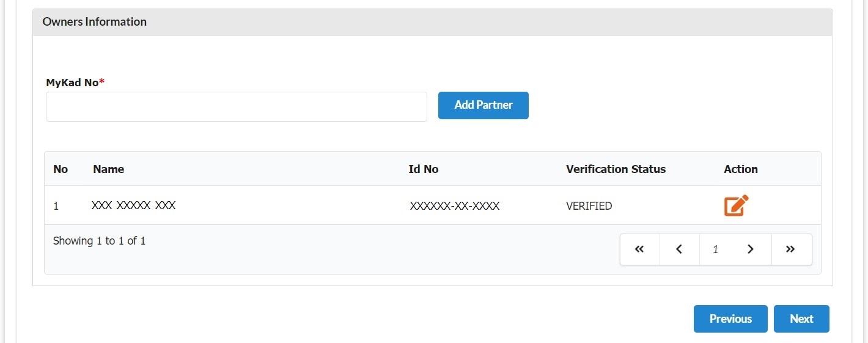Image resolution: width=868 pixels, height=343 pixels.
Task: Select the owner name XXX XXXXX XXX
Action: tap(134, 206)
